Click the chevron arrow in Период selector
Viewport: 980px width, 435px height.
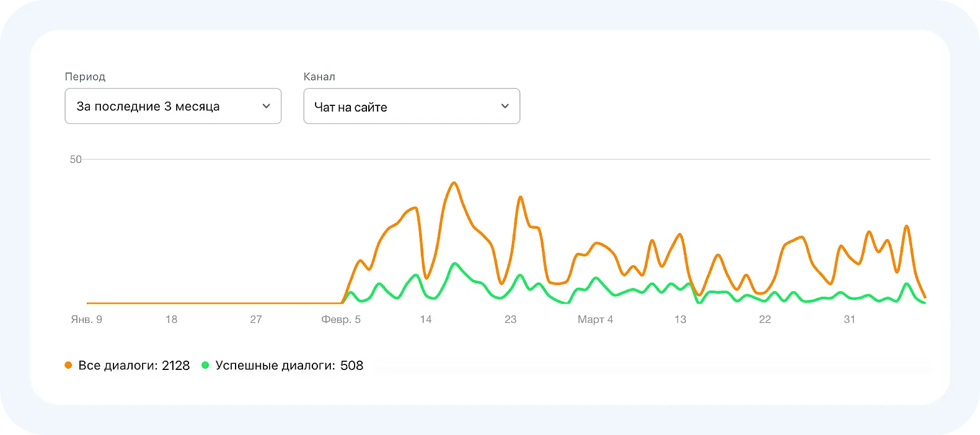tap(267, 106)
